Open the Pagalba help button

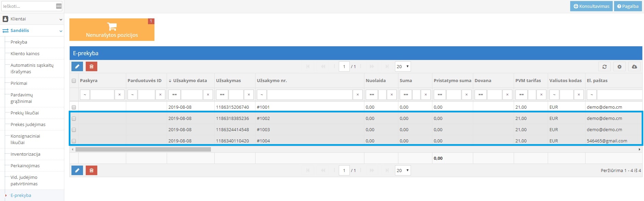click(628, 6)
